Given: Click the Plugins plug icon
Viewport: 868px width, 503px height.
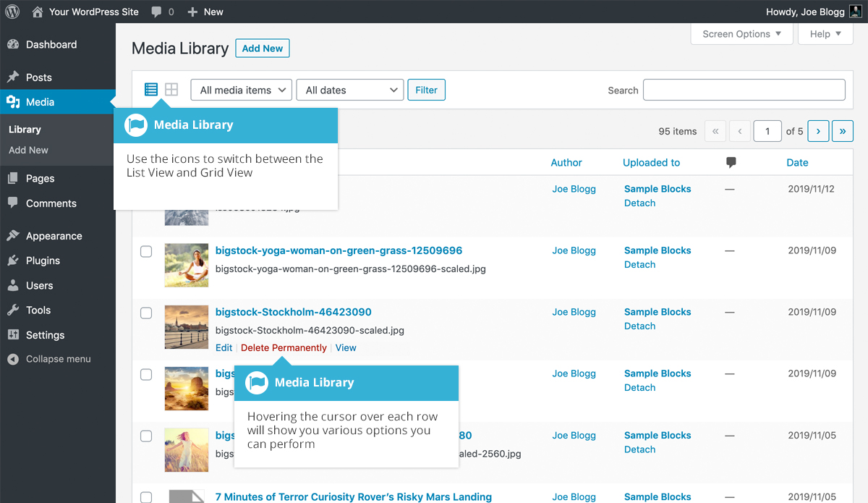Looking at the screenshot, I should pyautogui.click(x=13, y=261).
